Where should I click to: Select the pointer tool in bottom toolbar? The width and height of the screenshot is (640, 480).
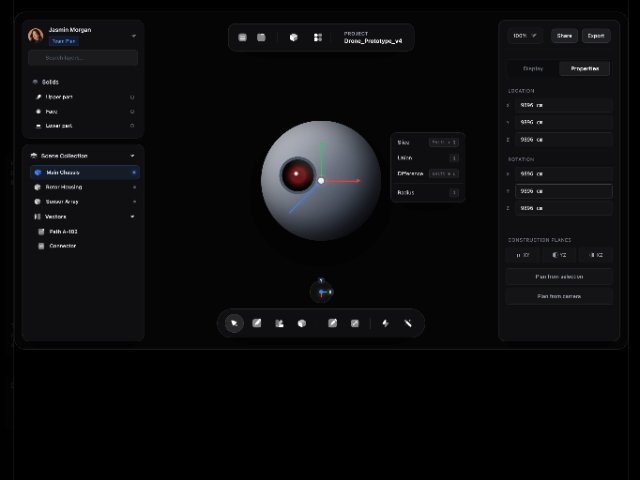click(234, 323)
